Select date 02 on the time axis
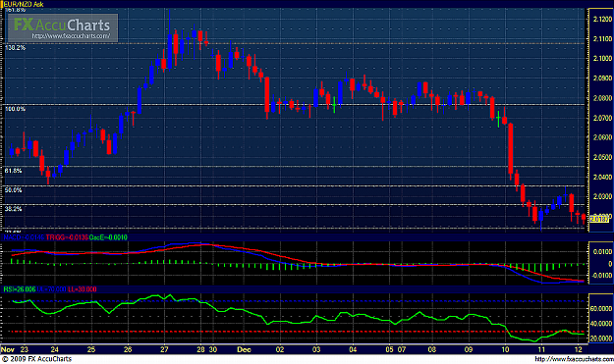 tap(280, 349)
